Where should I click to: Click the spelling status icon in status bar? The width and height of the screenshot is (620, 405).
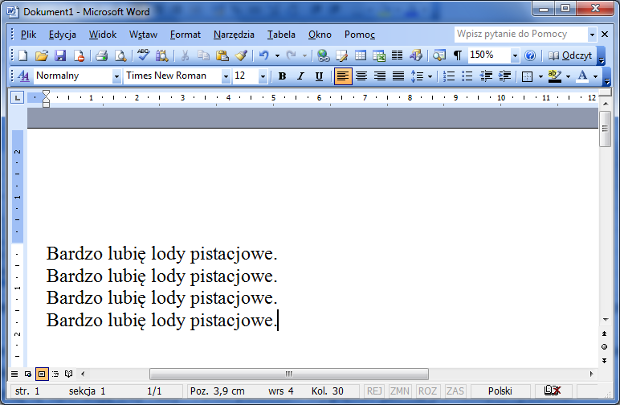552,391
